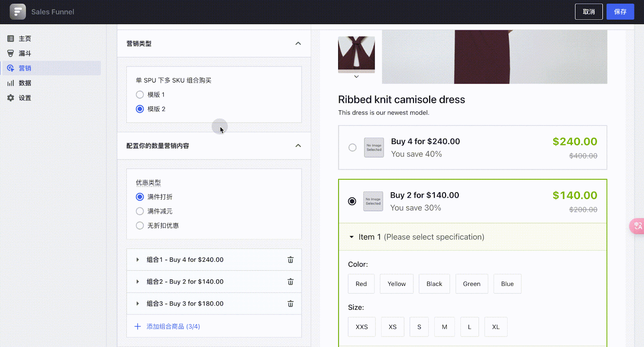
Task: Click the 营销 marketing icon in sidebar
Action: click(11, 68)
